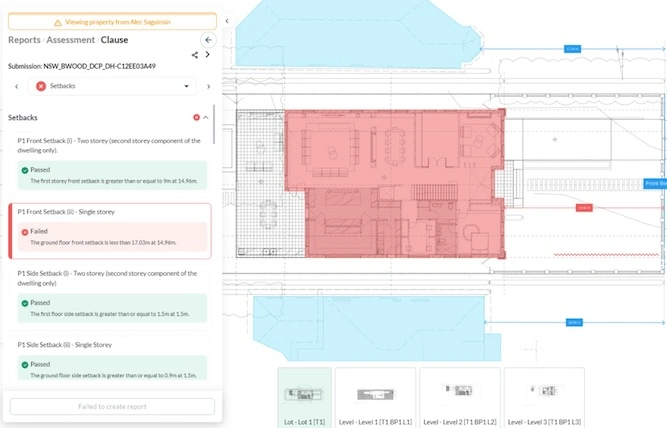The width and height of the screenshot is (667, 428).
Task: Click the ground floor side setback passed message
Action: point(114,375)
